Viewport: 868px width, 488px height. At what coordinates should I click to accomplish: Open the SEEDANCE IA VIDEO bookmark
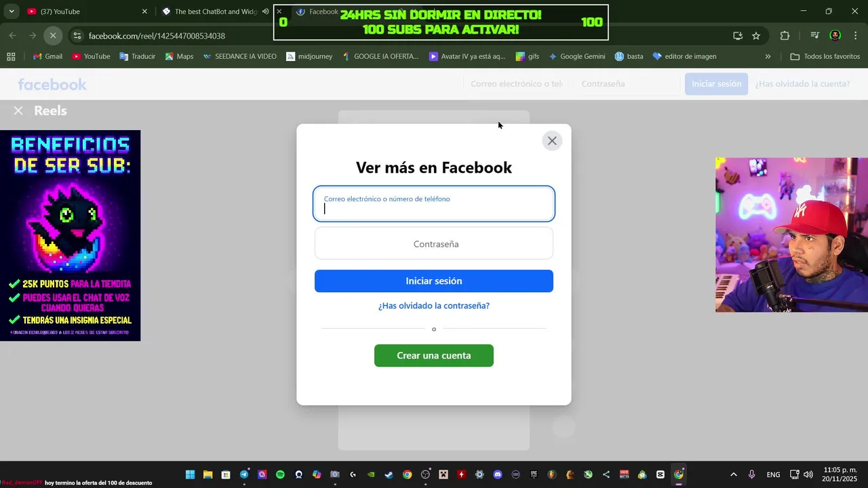[239, 56]
